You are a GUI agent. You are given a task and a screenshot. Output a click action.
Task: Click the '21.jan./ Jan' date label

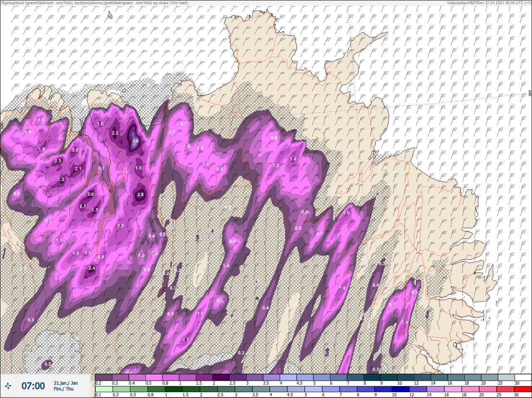coord(66,383)
